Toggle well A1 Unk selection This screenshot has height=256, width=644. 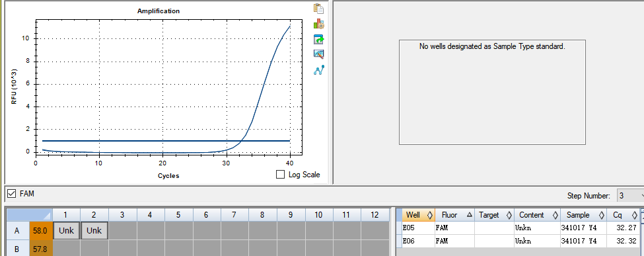tap(66, 230)
